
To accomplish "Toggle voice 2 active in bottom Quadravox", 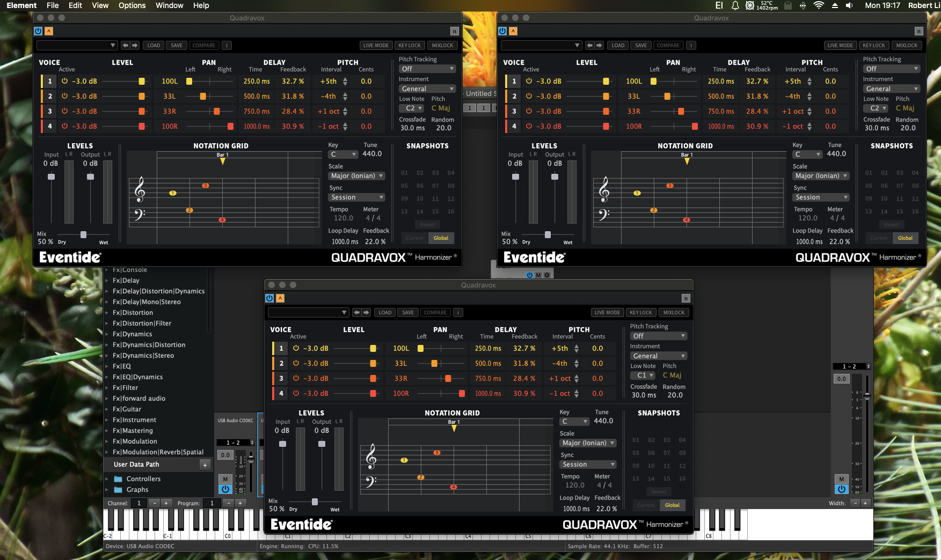I will coord(296,364).
